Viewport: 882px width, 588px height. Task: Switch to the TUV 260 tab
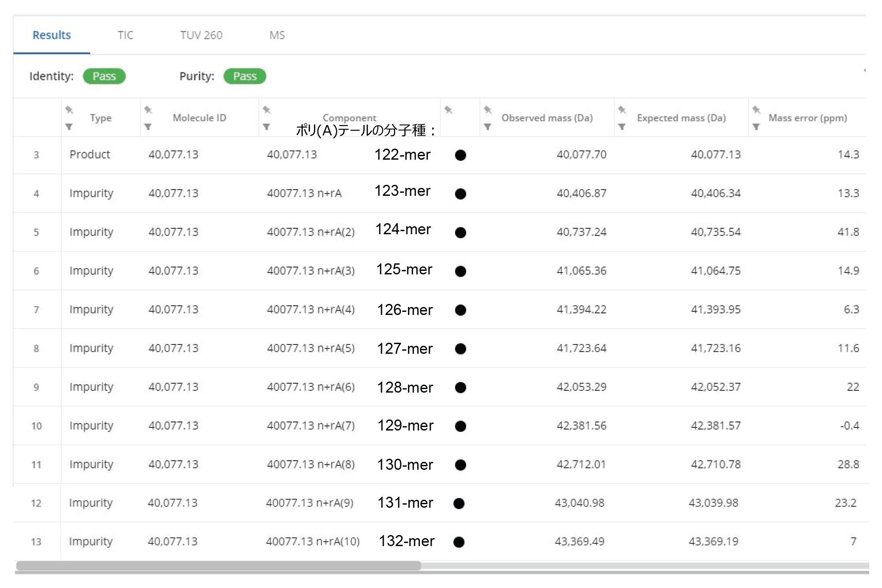click(x=201, y=35)
